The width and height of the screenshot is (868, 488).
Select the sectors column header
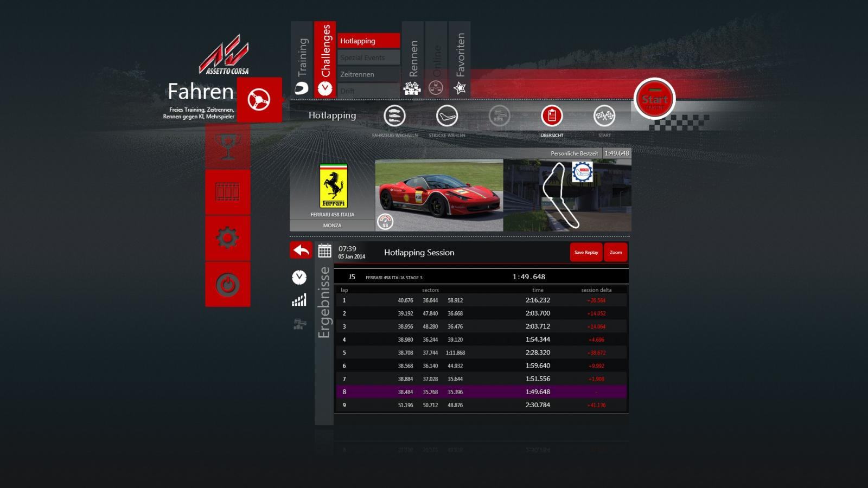pos(431,290)
